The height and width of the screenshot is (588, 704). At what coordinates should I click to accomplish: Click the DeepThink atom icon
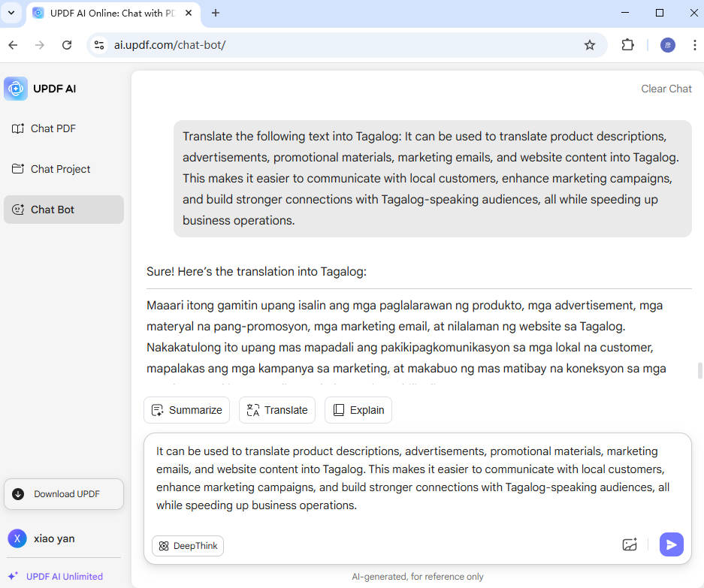[164, 546]
